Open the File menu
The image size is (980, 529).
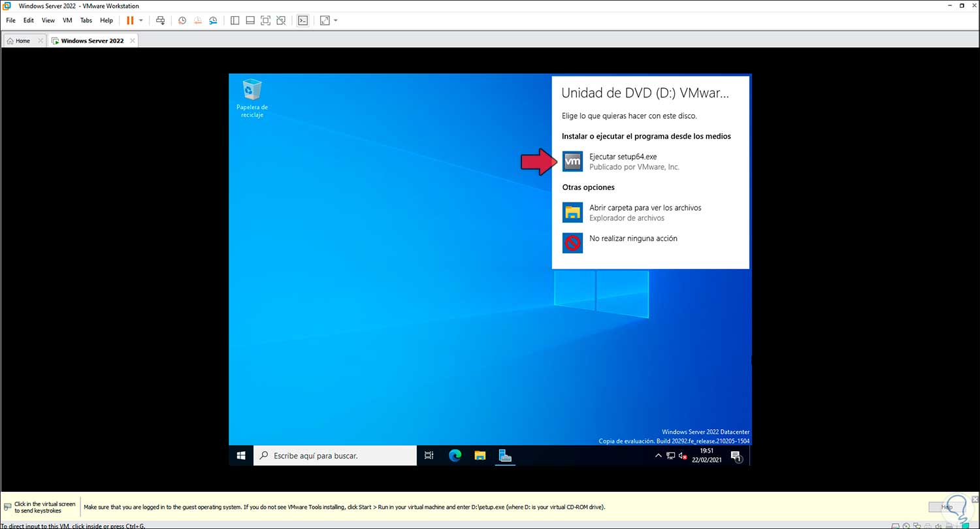point(11,20)
